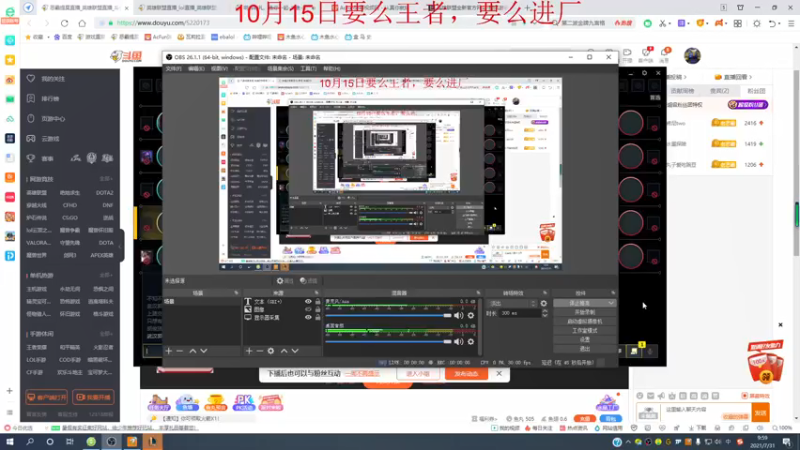Show hidden system tray icons chevron
This screenshot has width=800, height=450.
[628, 442]
